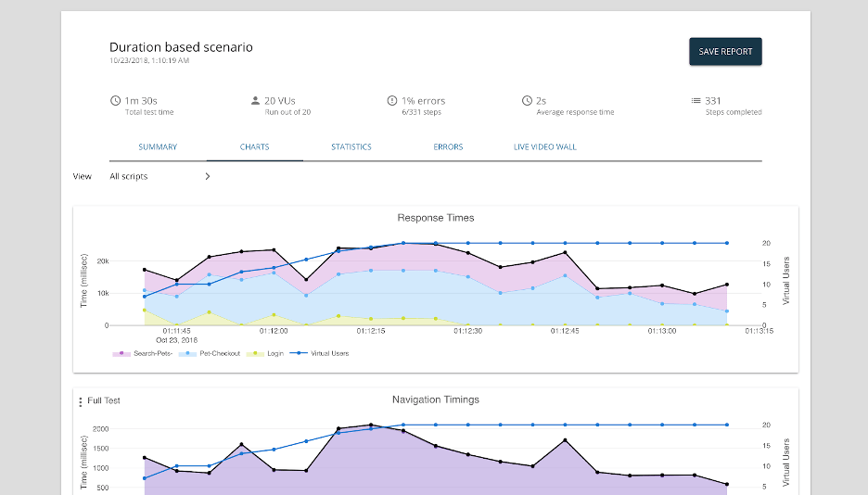Click the Save Report button
This screenshot has width=868, height=495.
coord(725,51)
